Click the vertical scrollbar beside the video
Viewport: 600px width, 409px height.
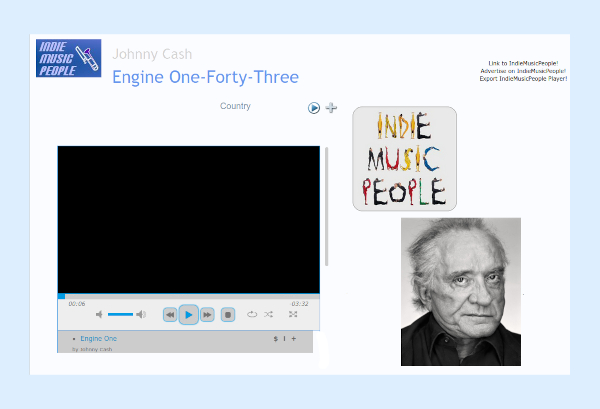pyautogui.click(x=326, y=207)
